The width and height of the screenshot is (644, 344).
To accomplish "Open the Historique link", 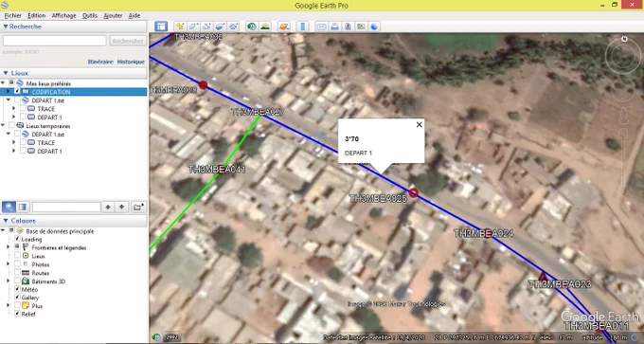I will pyautogui.click(x=131, y=62).
